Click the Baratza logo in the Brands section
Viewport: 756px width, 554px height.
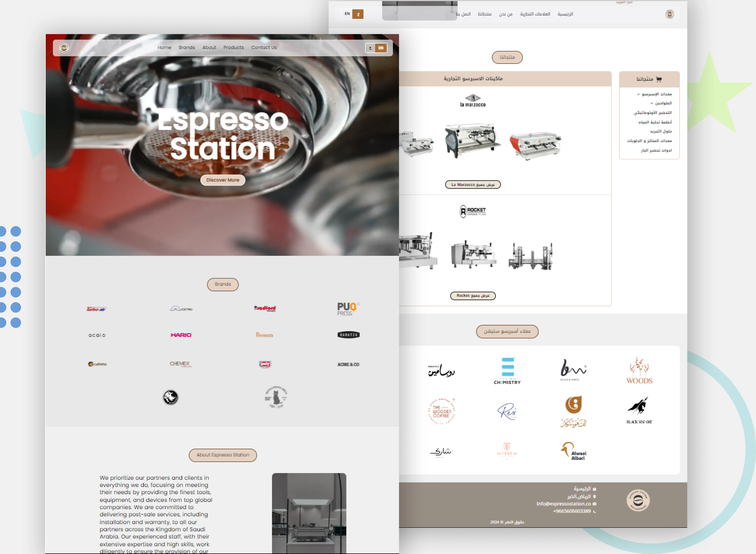[x=349, y=335]
